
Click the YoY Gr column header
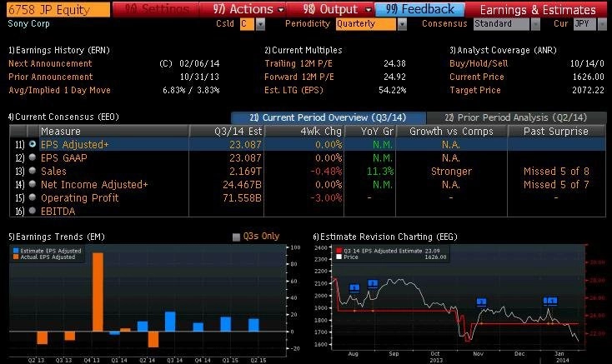[x=370, y=132]
